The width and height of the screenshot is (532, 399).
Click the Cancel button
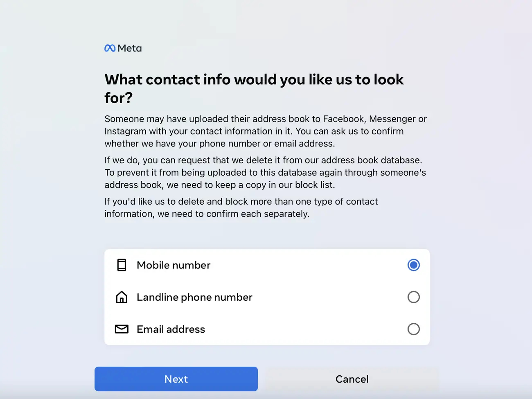pyautogui.click(x=352, y=379)
